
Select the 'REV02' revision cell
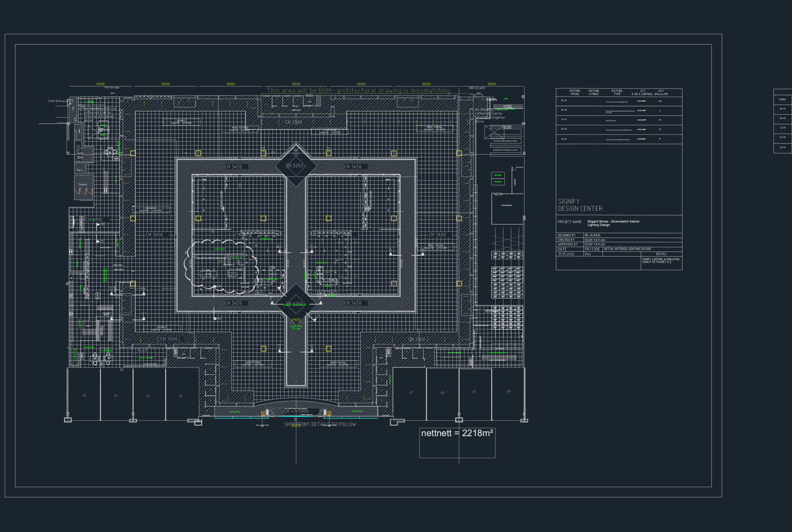tap(661, 254)
